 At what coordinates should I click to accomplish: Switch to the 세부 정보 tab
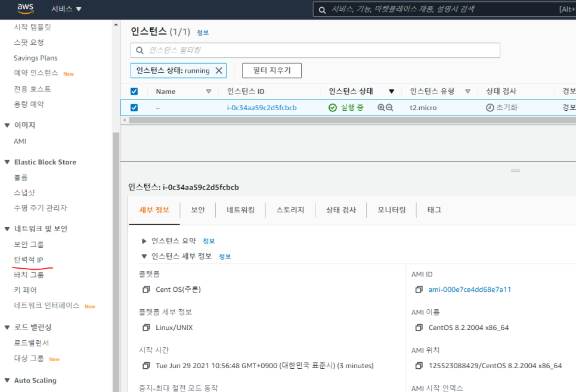(154, 210)
